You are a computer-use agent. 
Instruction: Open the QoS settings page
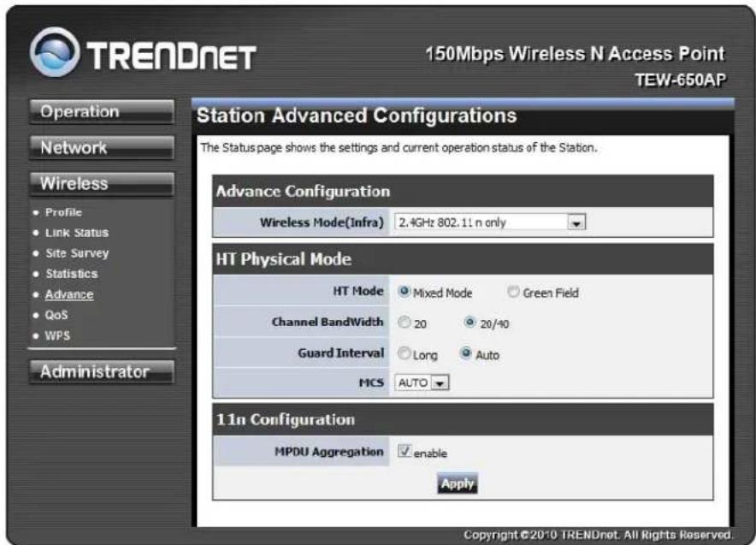56,315
